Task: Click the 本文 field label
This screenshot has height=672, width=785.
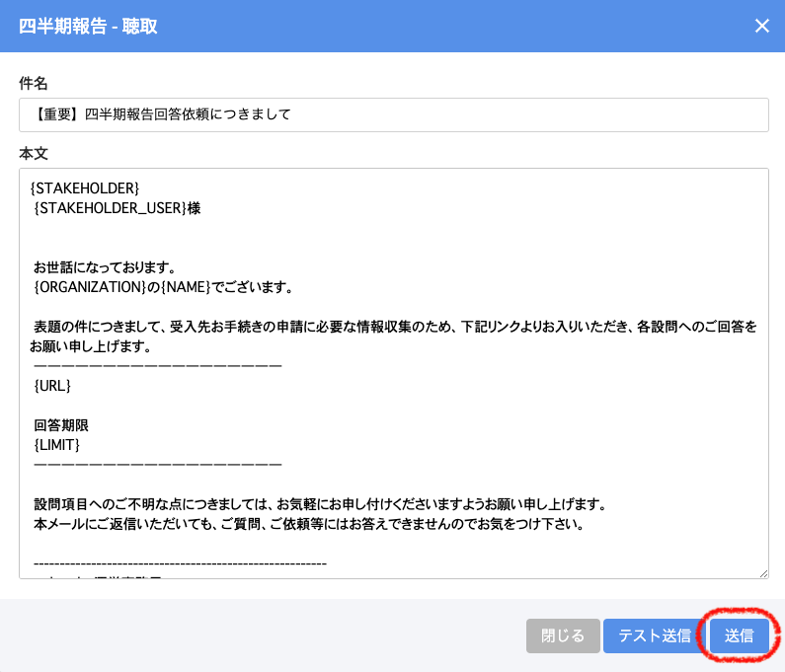Action: point(34,153)
